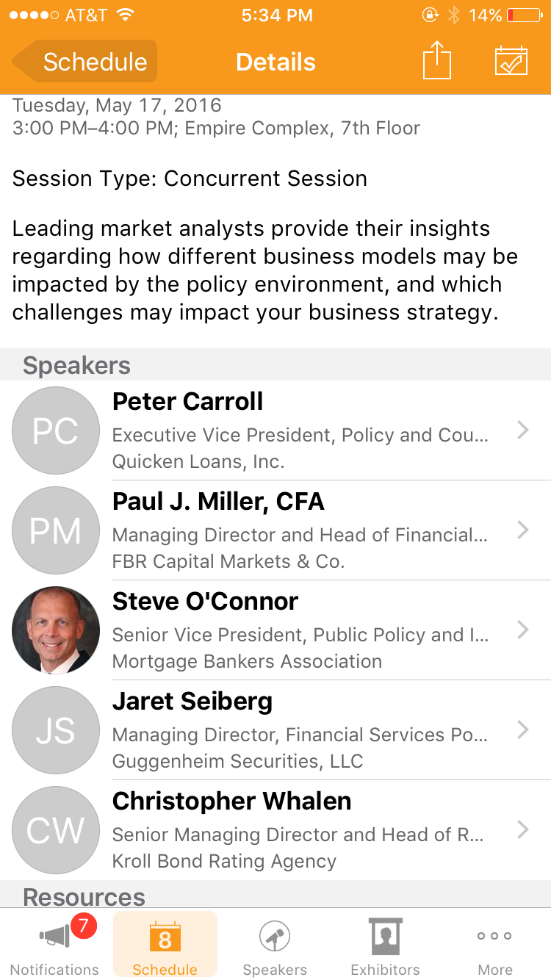551x980 pixels.
Task: Tap the Schedule calendar icon tab
Action: tap(165, 945)
